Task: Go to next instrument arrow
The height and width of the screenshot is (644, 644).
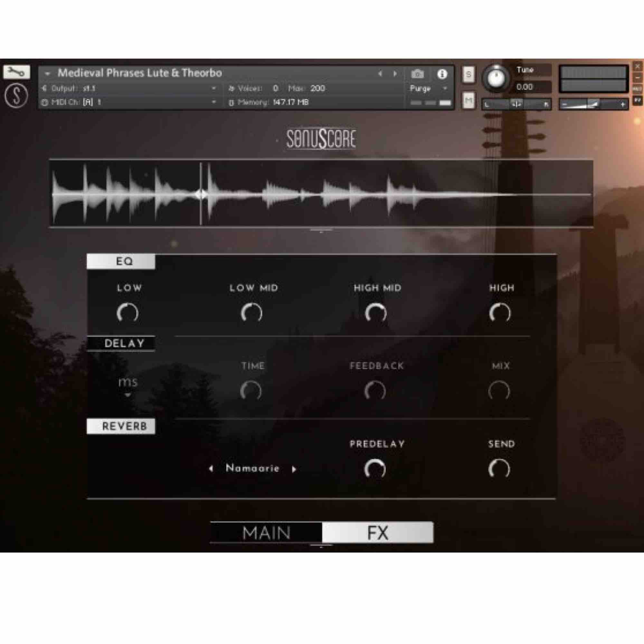Action: pos(395,74)
